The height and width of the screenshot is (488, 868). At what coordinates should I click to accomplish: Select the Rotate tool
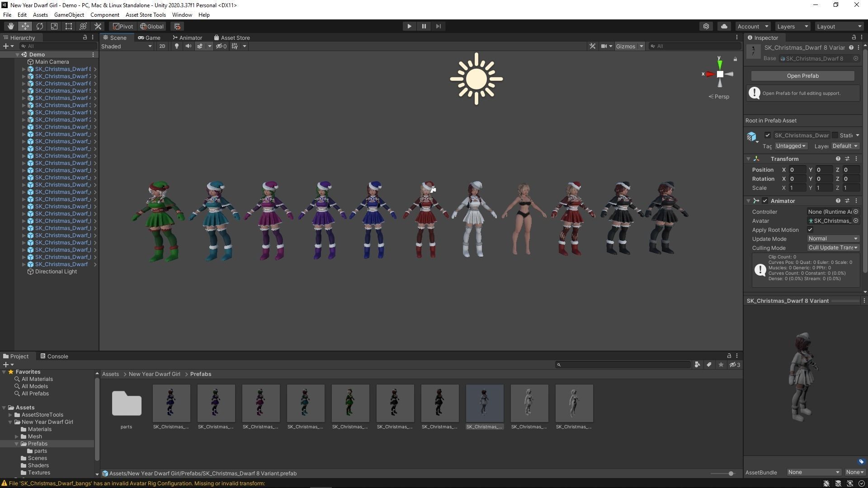40,26
